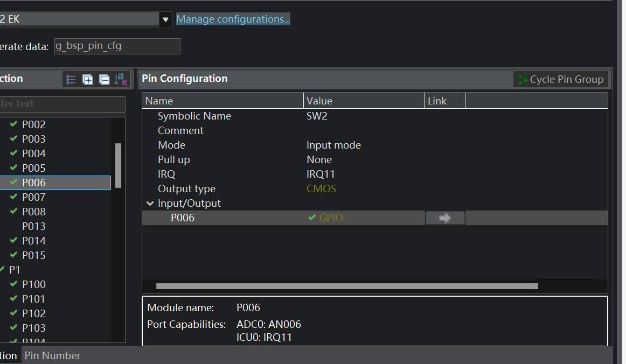Click the IRQ11 value in IRQ row
This screenshot has height=364, width=626.
321,174
